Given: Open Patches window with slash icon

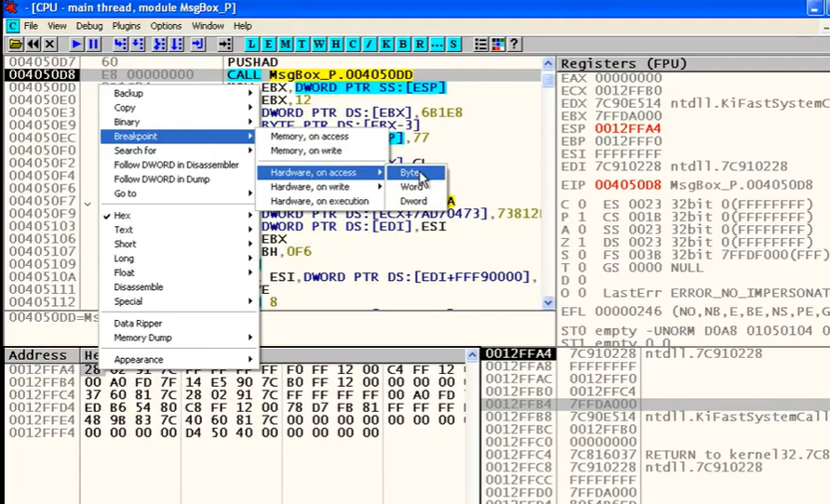Looking at the screenshot, I should [x=369, y=45].
